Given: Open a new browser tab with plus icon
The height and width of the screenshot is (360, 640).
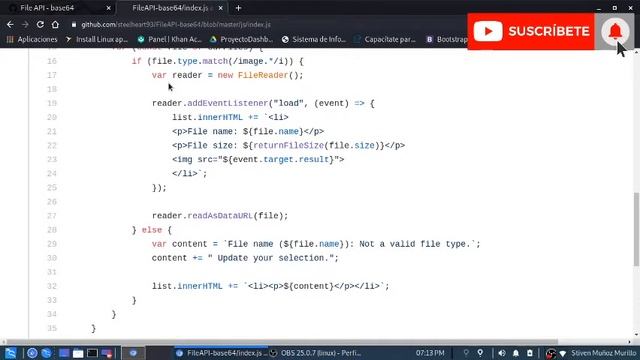Looking at the screenshot, I should (x=238, y=8).
